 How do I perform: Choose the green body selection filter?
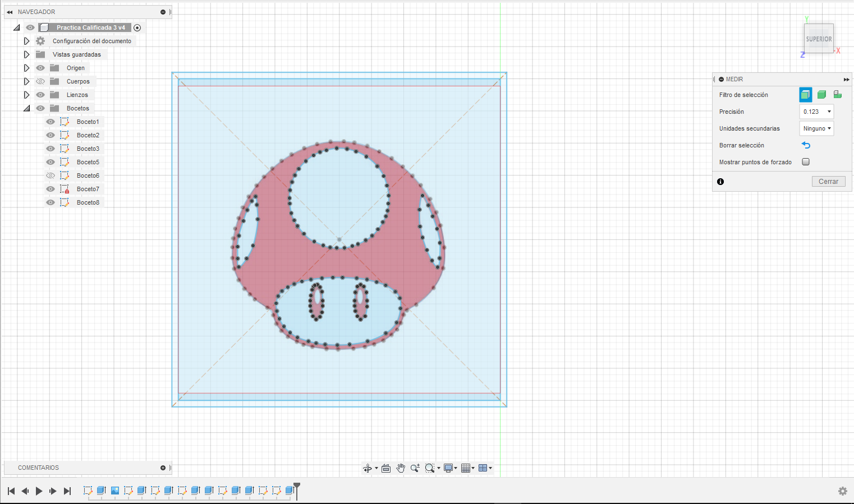[x=821, y=95]
